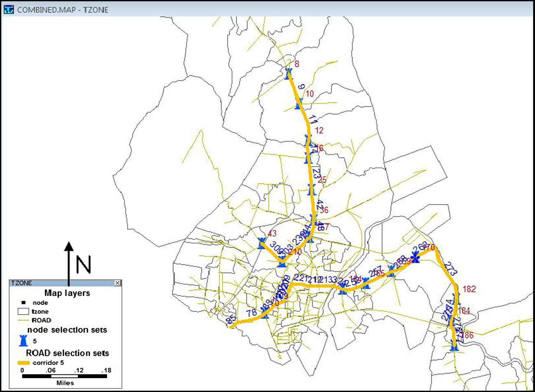
Task: Click the orange corridor 5 swatch
Action: (x=23, y=363)
